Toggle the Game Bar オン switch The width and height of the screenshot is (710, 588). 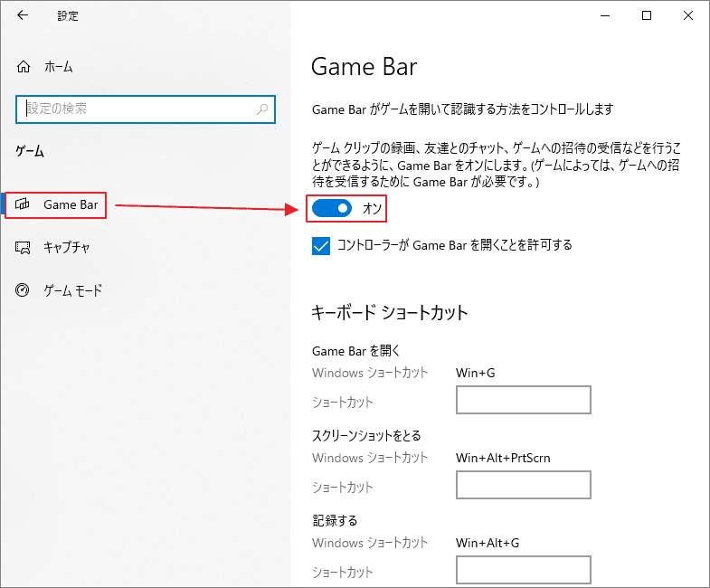(x=332, y=208)
